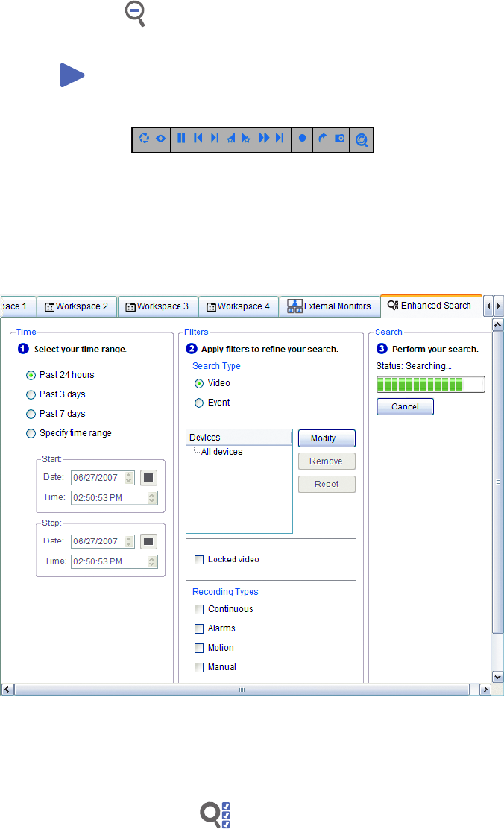Switch to Workspace 2 tab
Image resolution: width=504 pixels, height=829 pixels.
point(77,306)
